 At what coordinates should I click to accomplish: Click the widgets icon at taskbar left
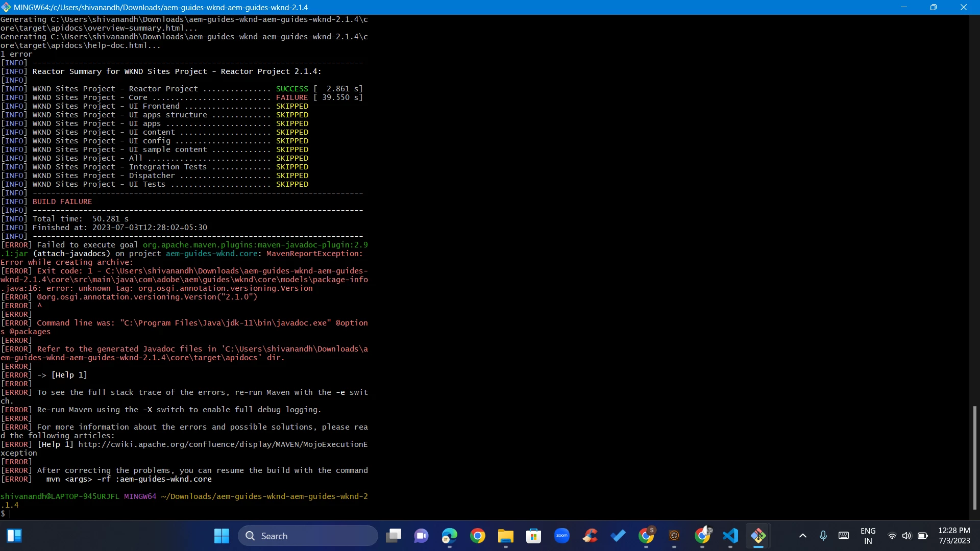coord(14,536)
